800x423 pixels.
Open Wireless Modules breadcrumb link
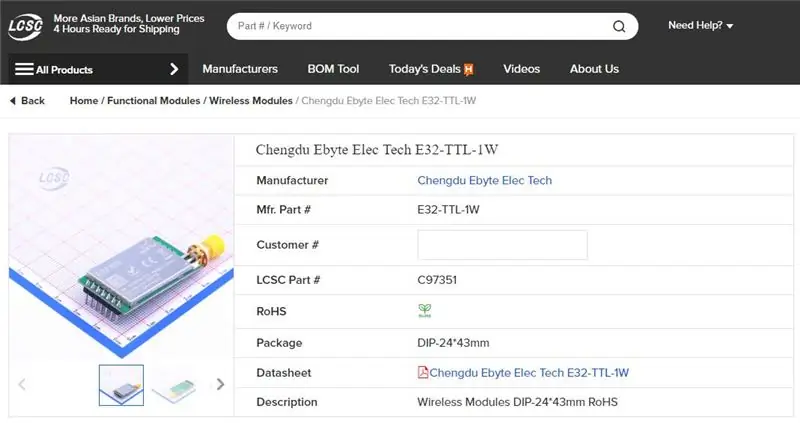(x=251, y=101)
